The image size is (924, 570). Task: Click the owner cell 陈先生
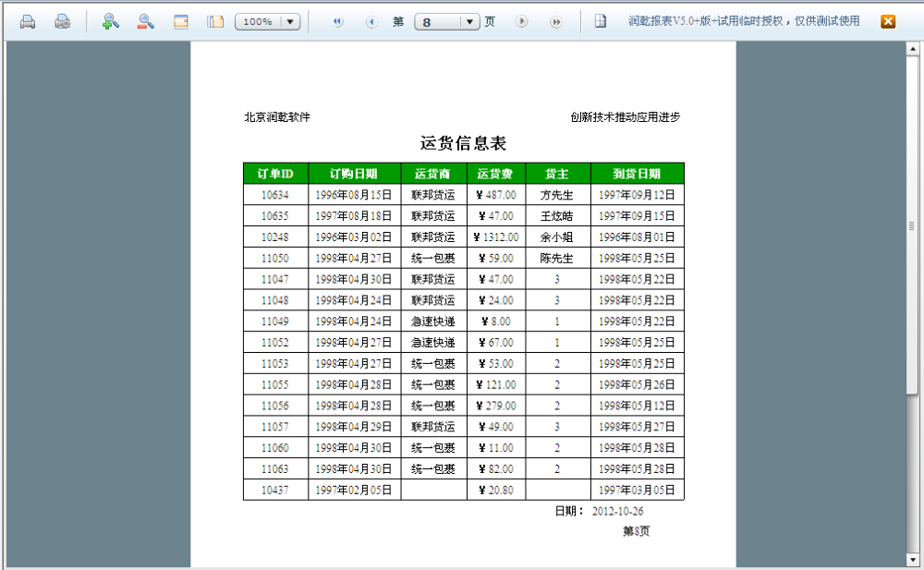[x=557, y=258]
